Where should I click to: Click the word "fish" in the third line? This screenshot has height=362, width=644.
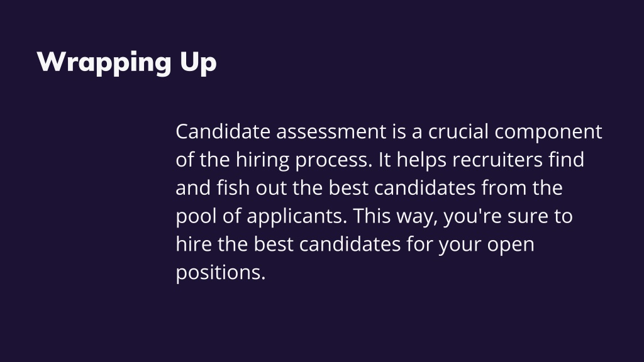(233, 187)
